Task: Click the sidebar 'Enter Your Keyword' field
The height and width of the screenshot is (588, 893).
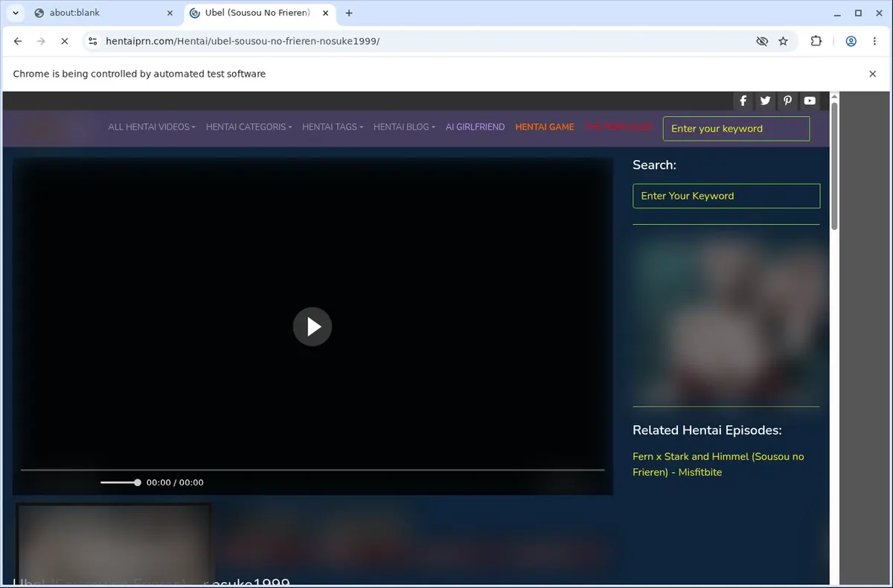Action: pos(726,196)
